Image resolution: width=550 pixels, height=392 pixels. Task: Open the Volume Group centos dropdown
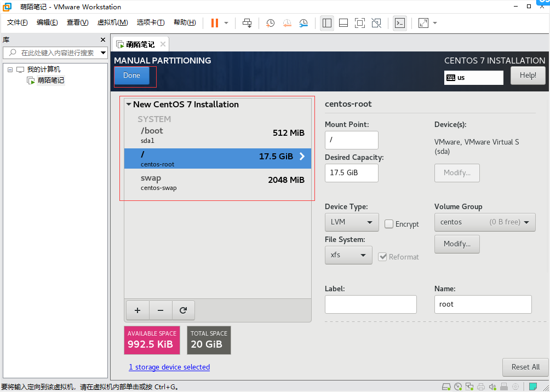[485, 222]
